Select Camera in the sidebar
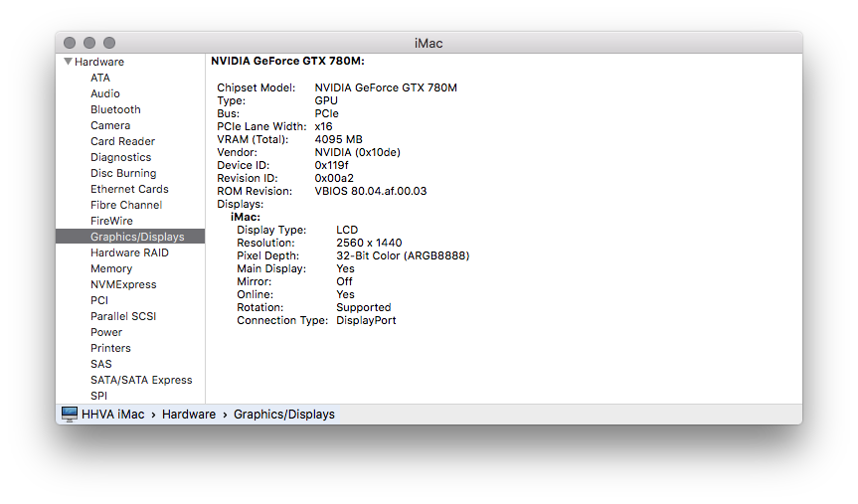This screenshot has height=504, width=858. pos(110,125)
